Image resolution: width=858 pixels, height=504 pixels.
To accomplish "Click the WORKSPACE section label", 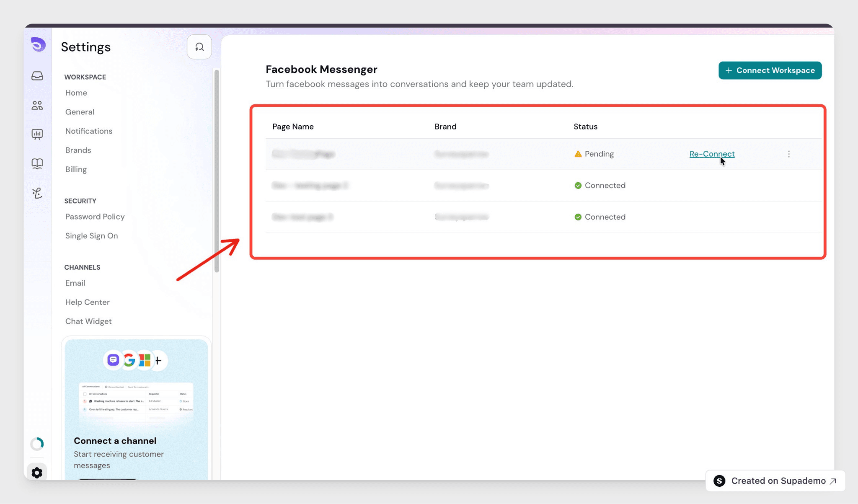I will (85, 77).
